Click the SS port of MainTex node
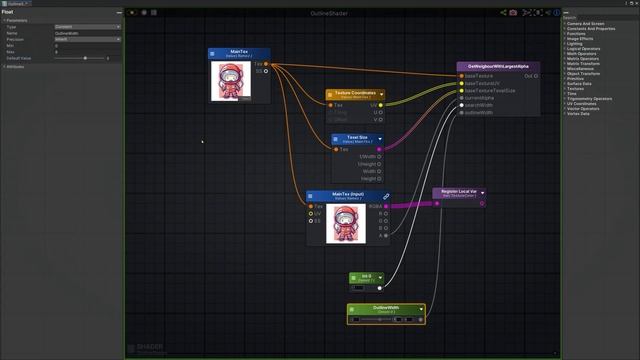 pyautogui.click(x=266, y=71)
